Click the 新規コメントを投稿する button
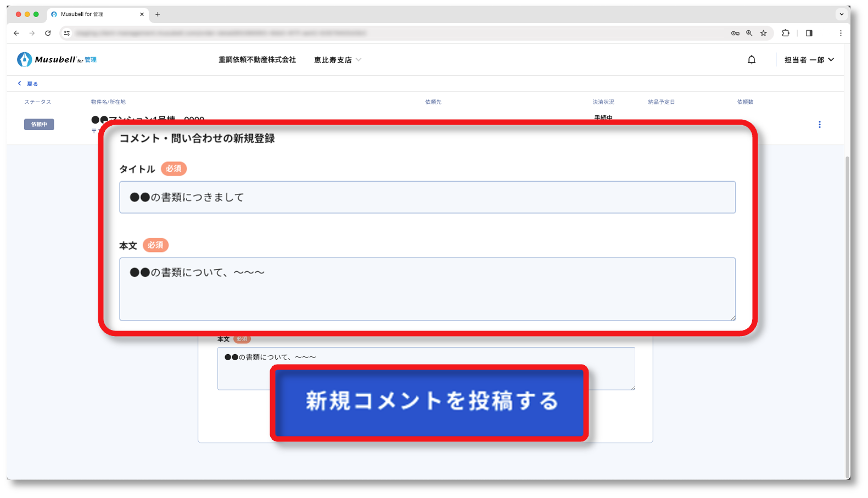Screen dimensions: 868x498 click(x=429, y=402)
